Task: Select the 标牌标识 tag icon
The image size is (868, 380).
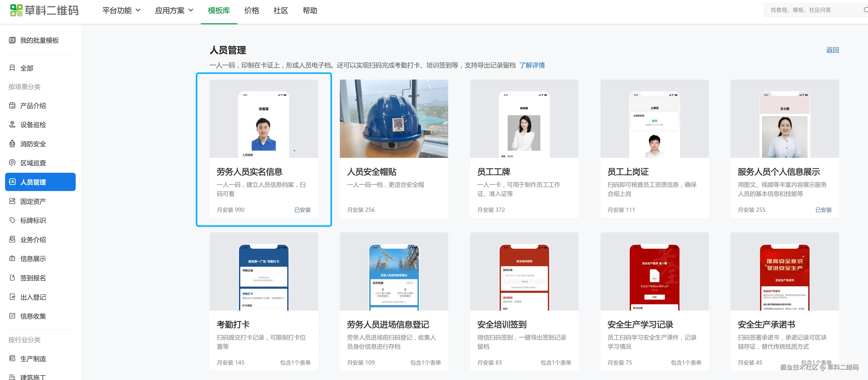Action: pyautogui.click(x=12, y=220)
